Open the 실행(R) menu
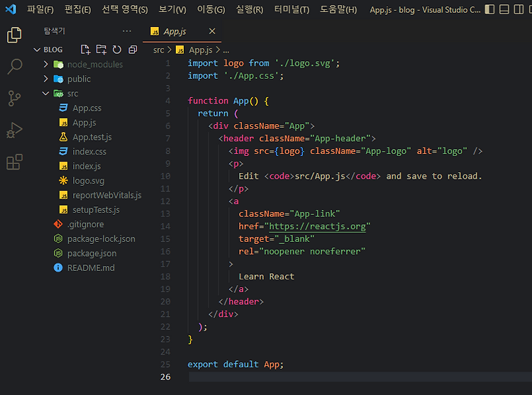 [250, 9]
